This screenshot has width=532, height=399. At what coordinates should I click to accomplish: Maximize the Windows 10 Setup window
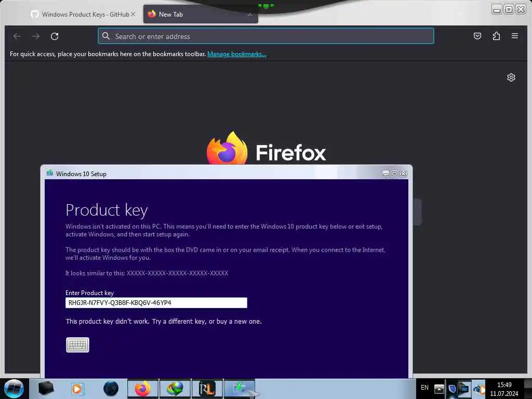click(395, 174)
